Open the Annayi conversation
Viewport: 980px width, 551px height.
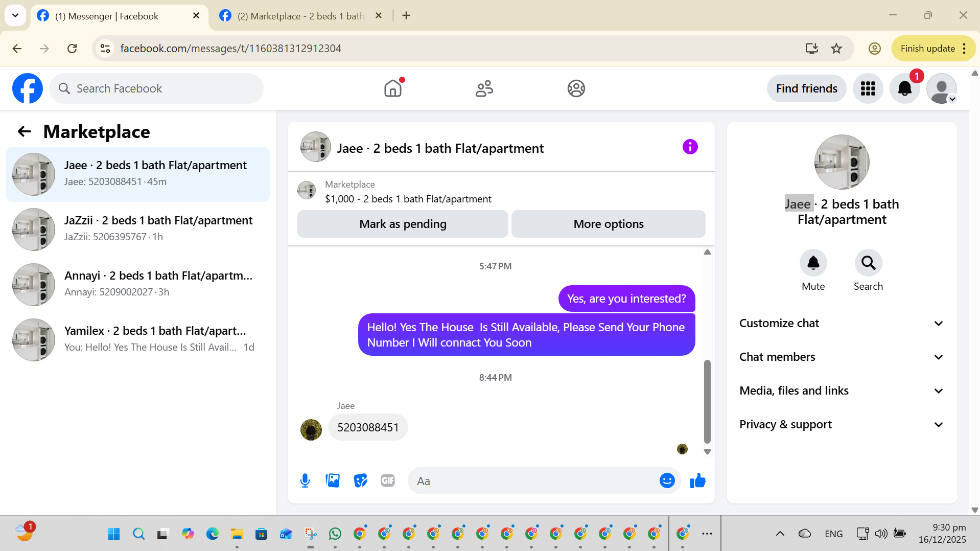click(138, 285)
